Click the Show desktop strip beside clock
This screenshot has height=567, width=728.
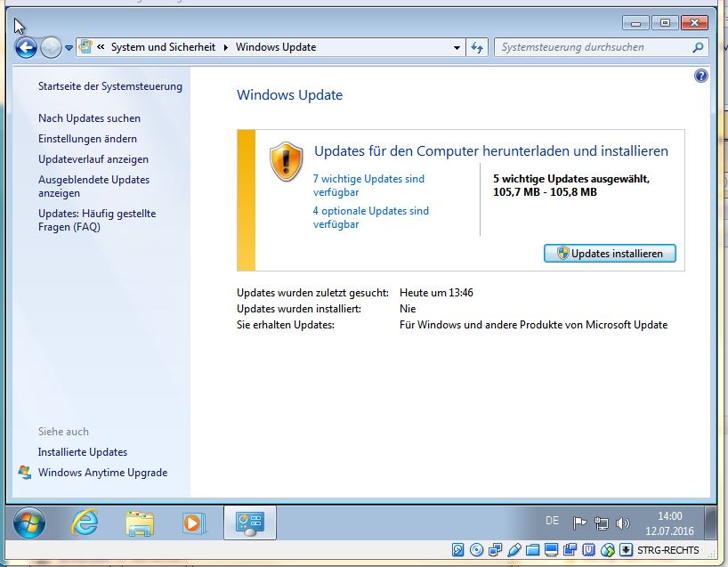710,522
